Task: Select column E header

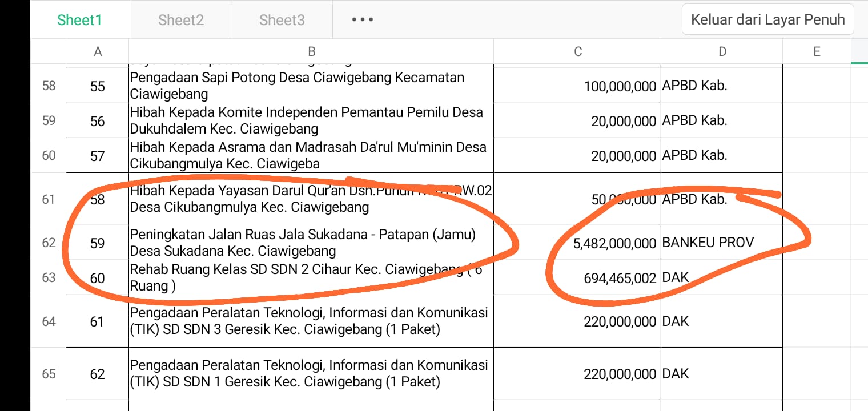Action: pyautogui.click(x=817, y=52)
